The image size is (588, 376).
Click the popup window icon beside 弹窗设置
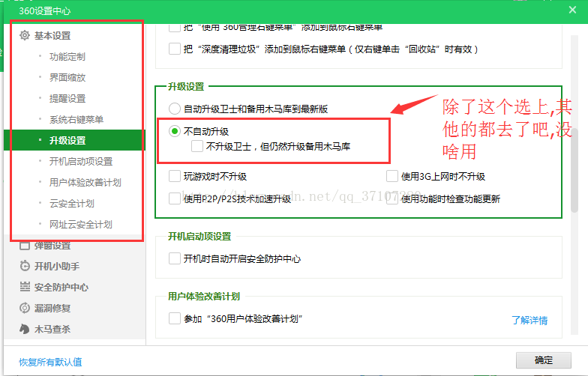click(25, 246)
